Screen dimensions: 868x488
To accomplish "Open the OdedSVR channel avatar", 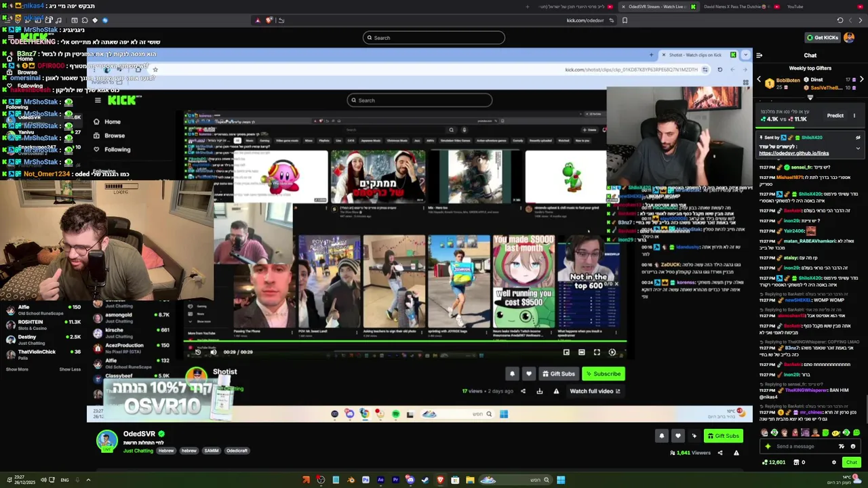I will pyautogui.click(x=106, y=441).
